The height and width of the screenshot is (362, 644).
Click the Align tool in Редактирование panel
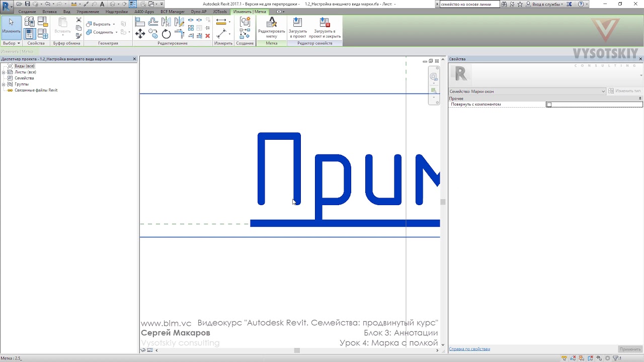140,21
